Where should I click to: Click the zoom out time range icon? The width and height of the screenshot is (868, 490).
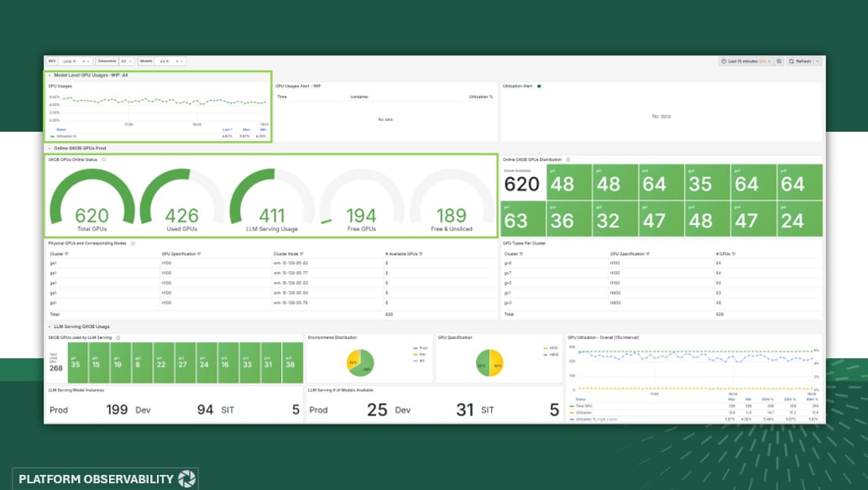point(779,61)
